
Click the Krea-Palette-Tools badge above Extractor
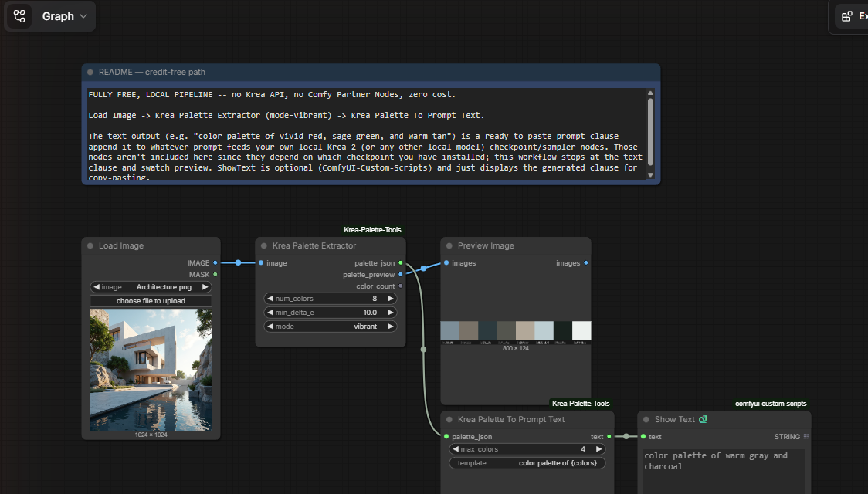pos(372,229)
